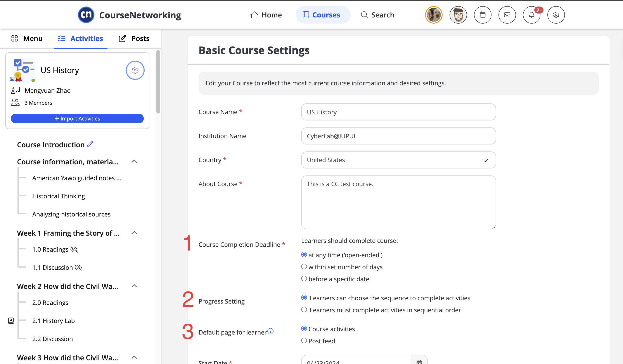The height and width of the screenshot is (364, 623).
Task: Switch to the Menu tab
Action: point(27,39)
